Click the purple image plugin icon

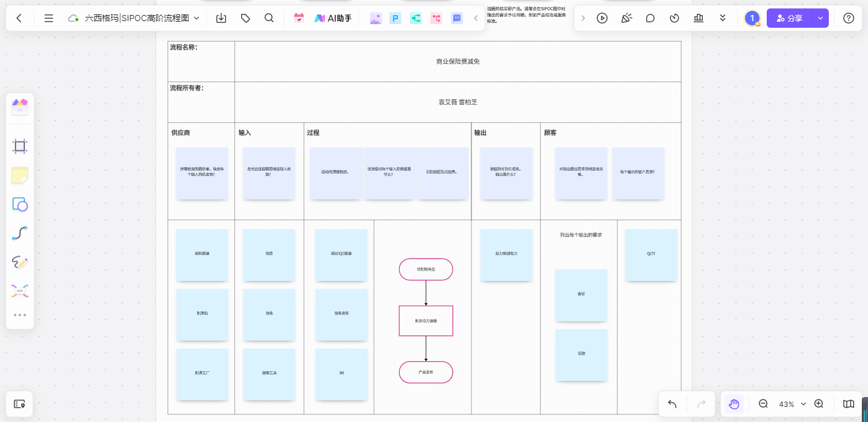376,18
